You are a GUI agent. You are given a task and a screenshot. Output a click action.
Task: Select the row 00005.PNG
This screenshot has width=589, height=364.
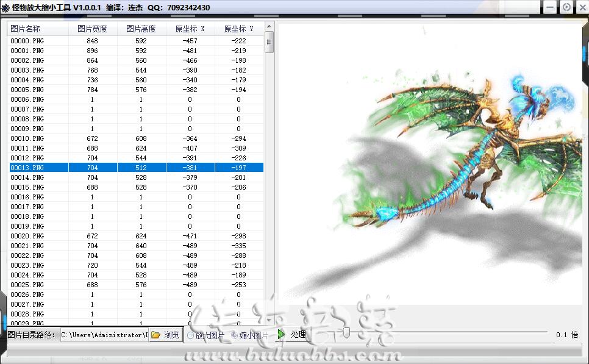135,90
